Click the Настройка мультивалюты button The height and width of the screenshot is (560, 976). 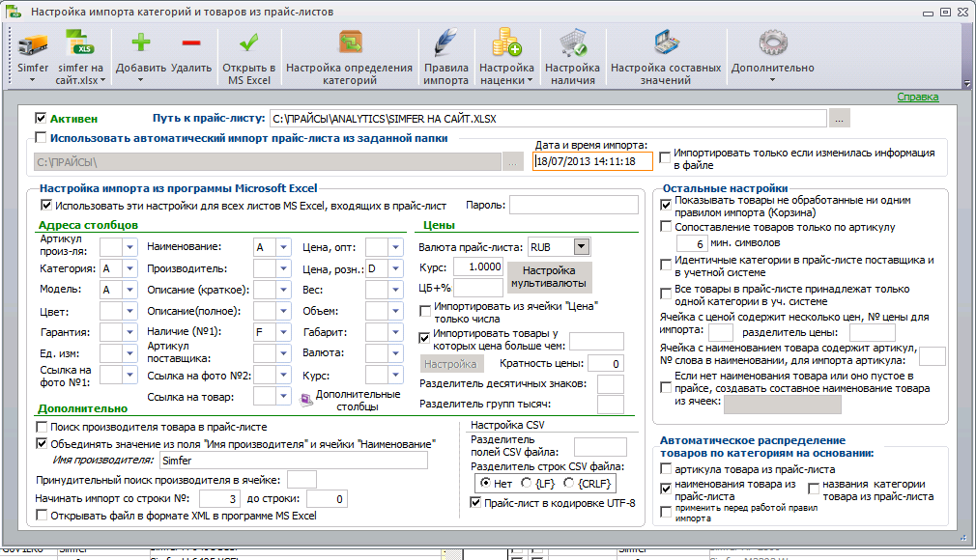pos(549,277)
